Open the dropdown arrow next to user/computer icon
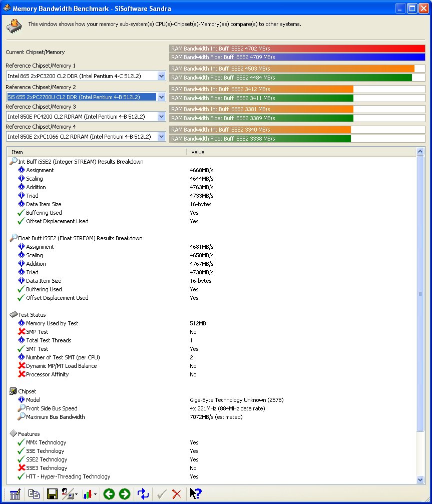432x504 pixels. click(76, 494)
